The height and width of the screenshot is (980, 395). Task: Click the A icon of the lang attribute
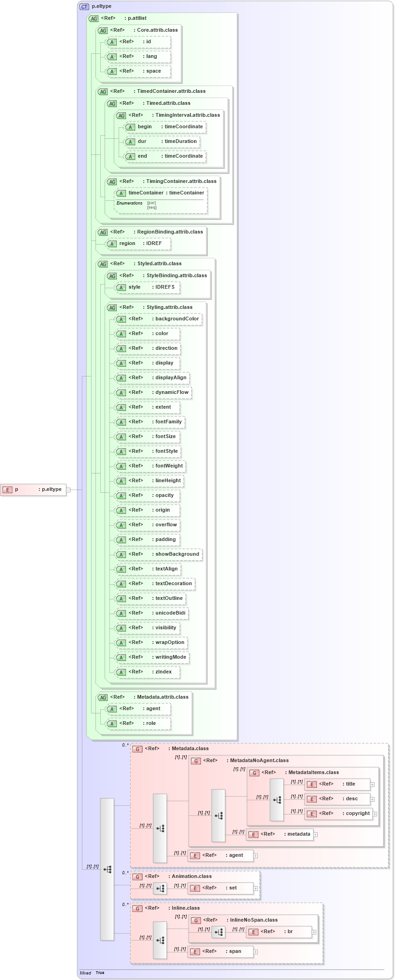click(x=112, y=57)
